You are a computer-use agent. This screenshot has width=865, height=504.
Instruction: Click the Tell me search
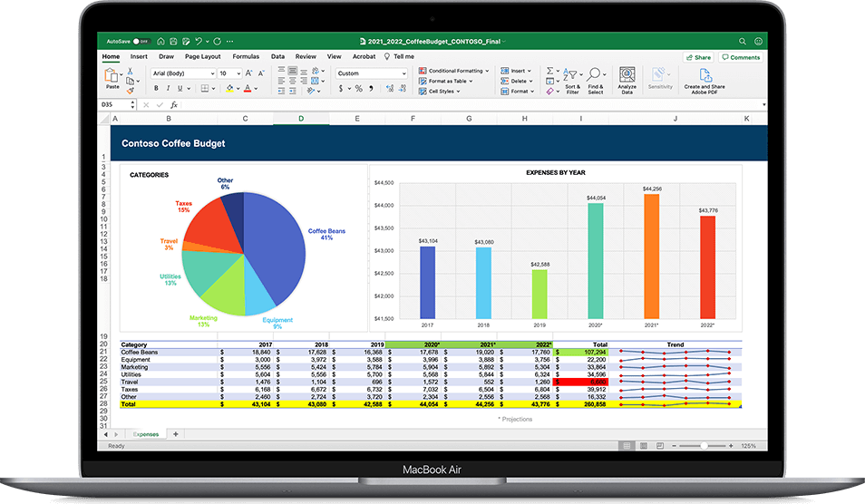point(399,56)
